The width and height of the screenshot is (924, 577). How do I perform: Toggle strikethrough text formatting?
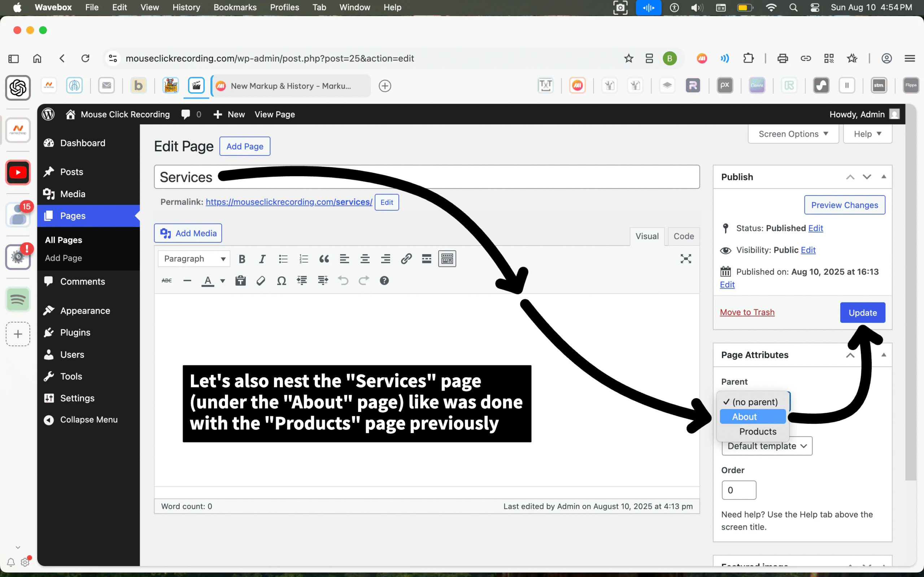(166, 281)
